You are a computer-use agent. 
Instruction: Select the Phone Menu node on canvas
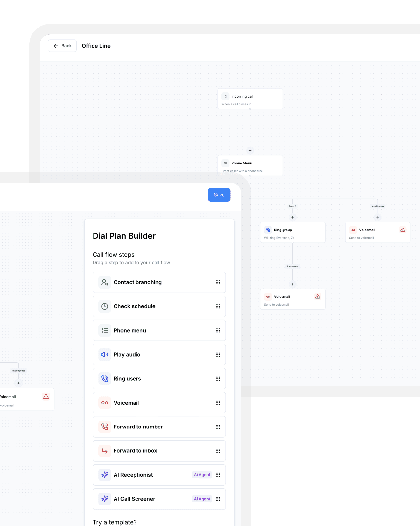pyautogui.click(x=250, y=165)
